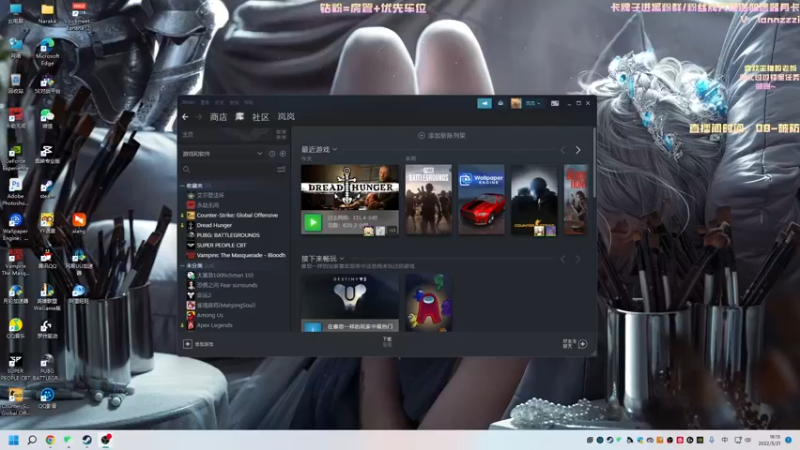Screen dimensions: 800x450
Task: Open the Counter-Strike Global Offensive desktop shortcut
Action: coord(15,402)
